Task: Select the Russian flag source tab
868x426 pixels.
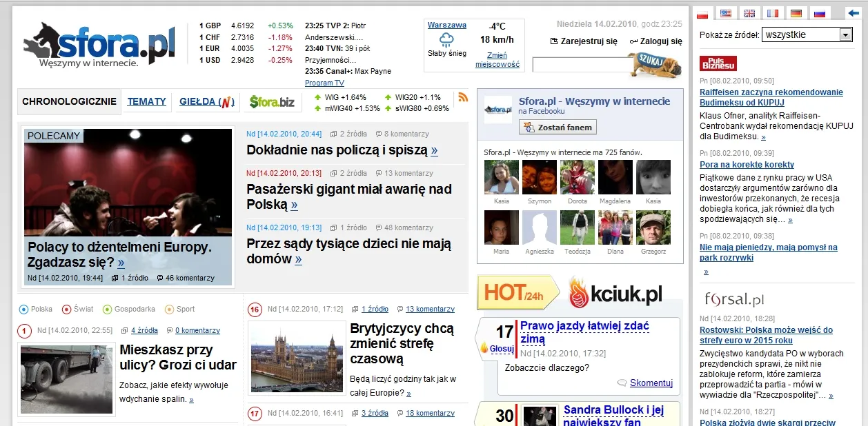Action: click(x=819, y=13)
